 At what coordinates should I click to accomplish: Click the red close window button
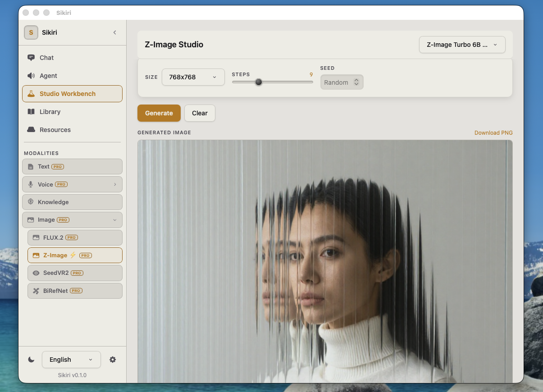[x=26, y=13]
